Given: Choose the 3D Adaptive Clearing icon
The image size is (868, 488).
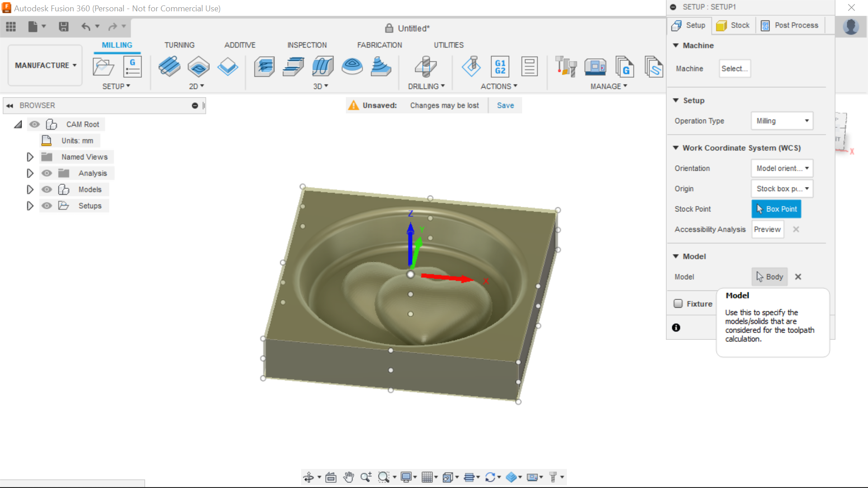Looking at the screenshot, I should point(264,67).
